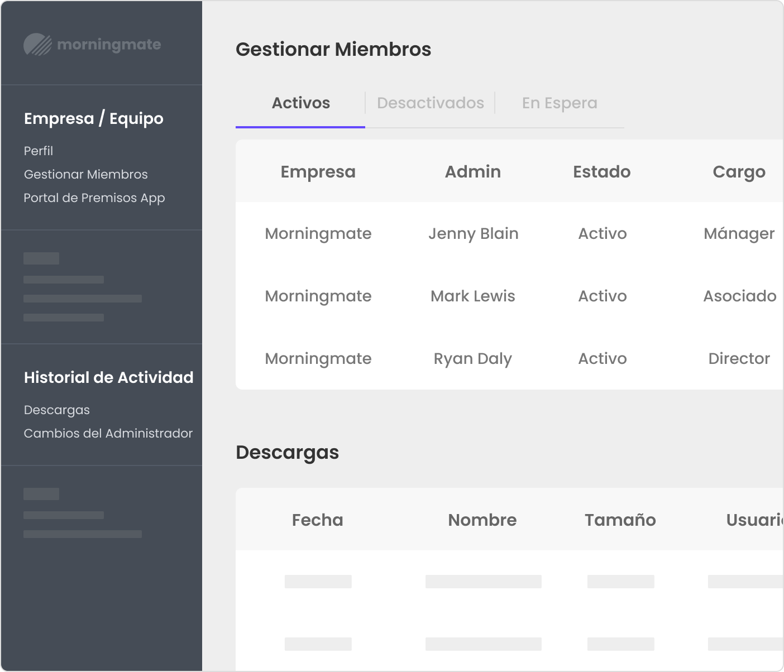Go to Portal de Premisos App
Image resolution: width=784 pixels, height=672 pixels.
pyautogui.click(x=94, y=198)
